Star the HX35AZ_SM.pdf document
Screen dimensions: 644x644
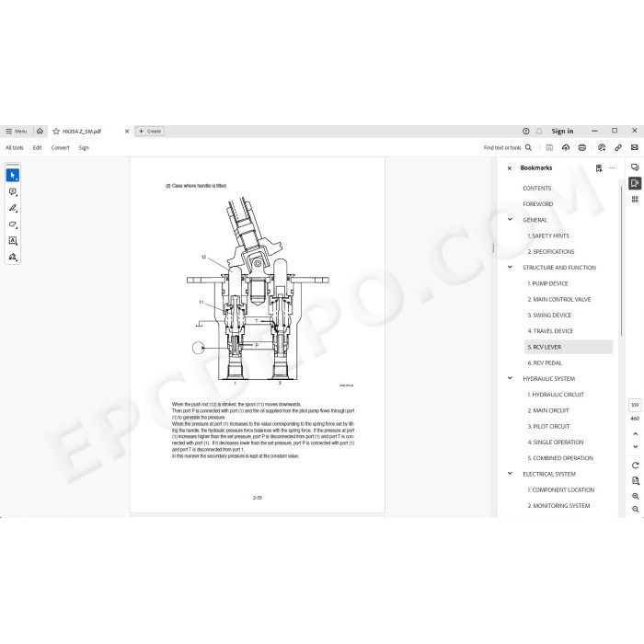[x=56, y=132]
